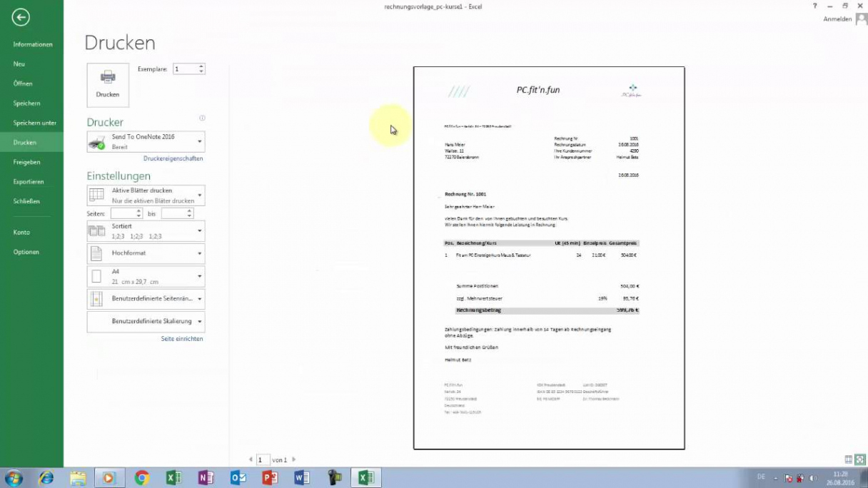Go to next page arrow in preview

click(x=294, y=460)
